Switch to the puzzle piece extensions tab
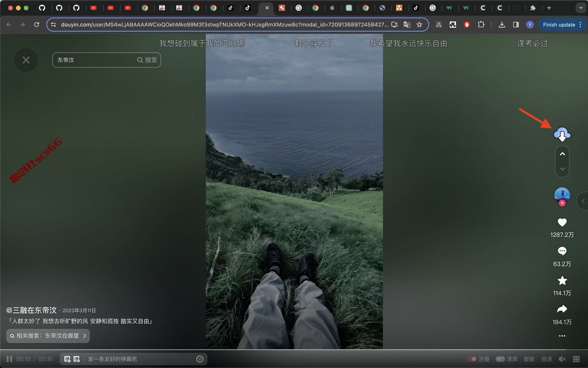Image resolution: width=588 pixels, height=368 pixels. tap(533, 8)
